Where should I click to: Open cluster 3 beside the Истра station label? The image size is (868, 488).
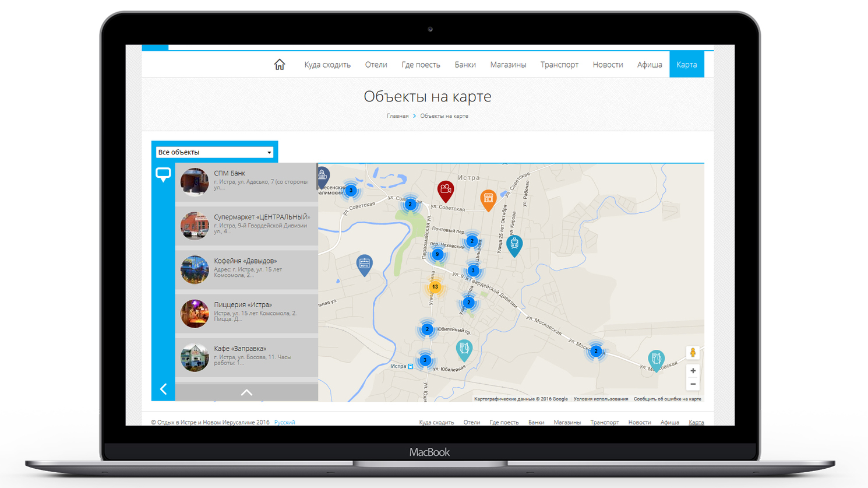425,360
